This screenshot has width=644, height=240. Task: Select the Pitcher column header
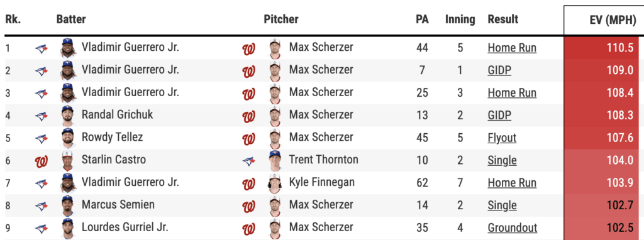click(x=281, y=19)
